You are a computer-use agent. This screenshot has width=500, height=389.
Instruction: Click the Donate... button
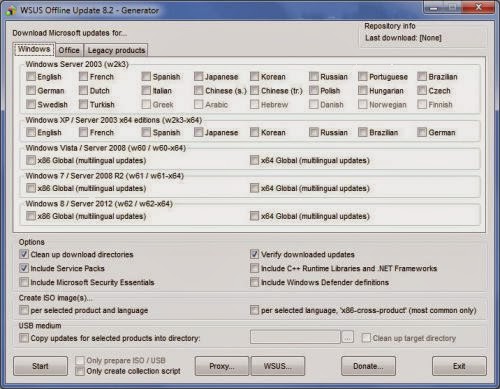click(368, 366)
